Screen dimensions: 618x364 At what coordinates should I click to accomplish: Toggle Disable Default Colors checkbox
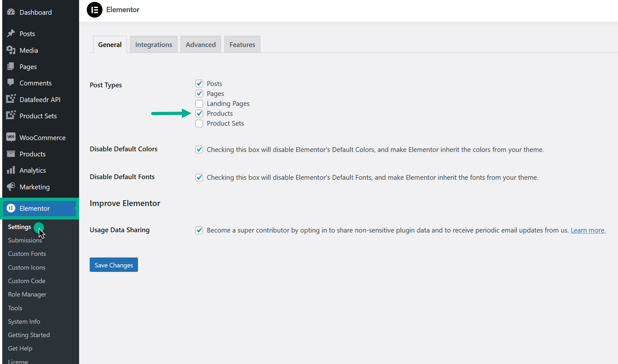[199, 149]
